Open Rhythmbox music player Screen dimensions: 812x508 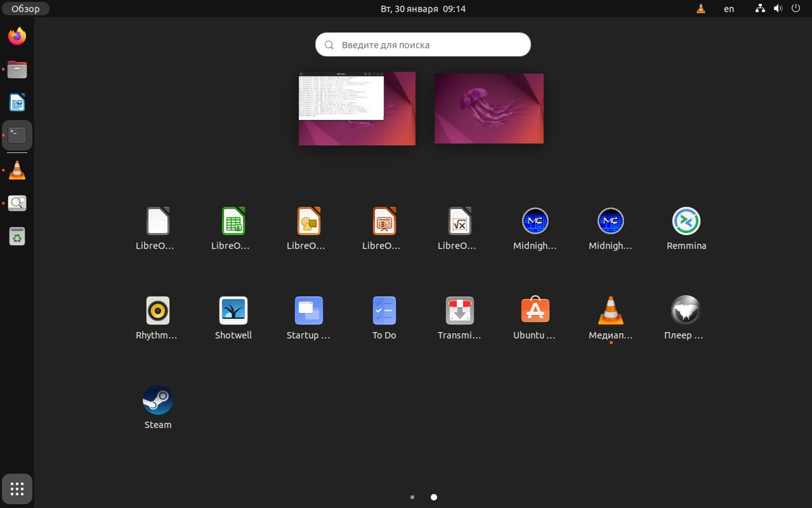point(158,310)
